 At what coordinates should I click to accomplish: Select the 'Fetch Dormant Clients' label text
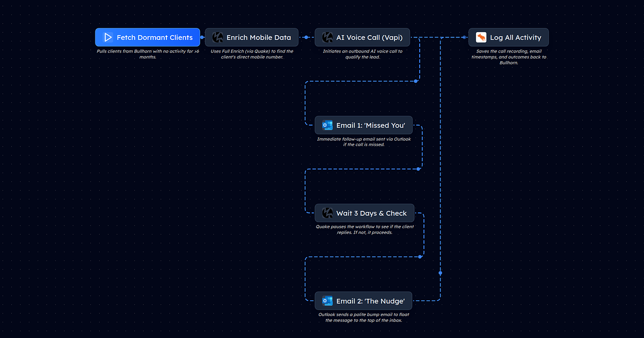pyautogui.click(x=155, y=38)
